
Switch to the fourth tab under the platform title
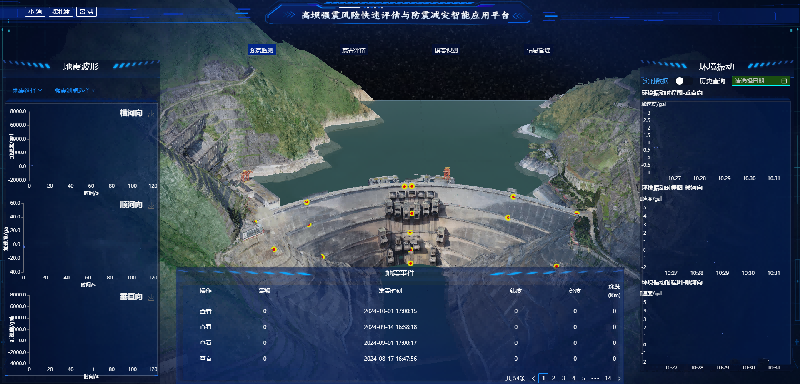(538, 50)
